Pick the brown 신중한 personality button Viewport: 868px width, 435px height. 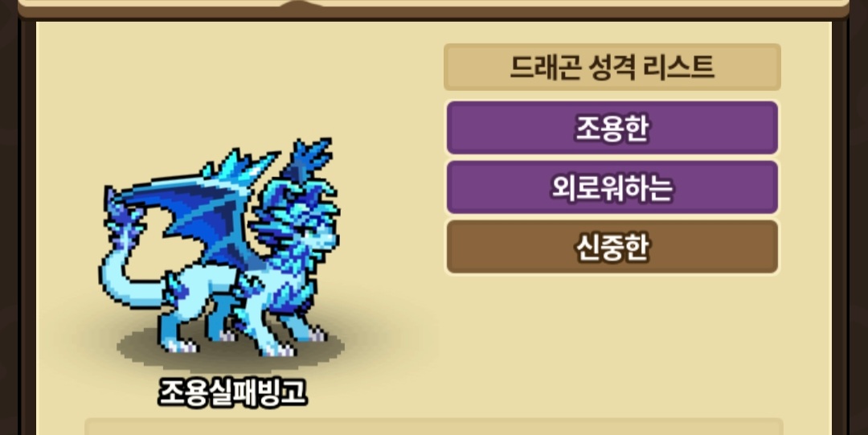coord(612,247)
